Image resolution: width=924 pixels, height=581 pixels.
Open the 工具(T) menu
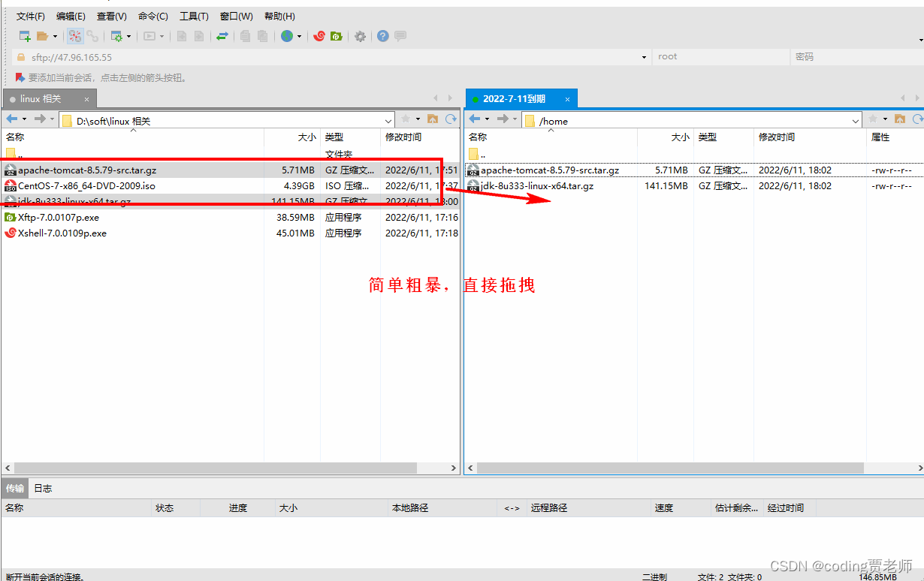pos(194,17)
